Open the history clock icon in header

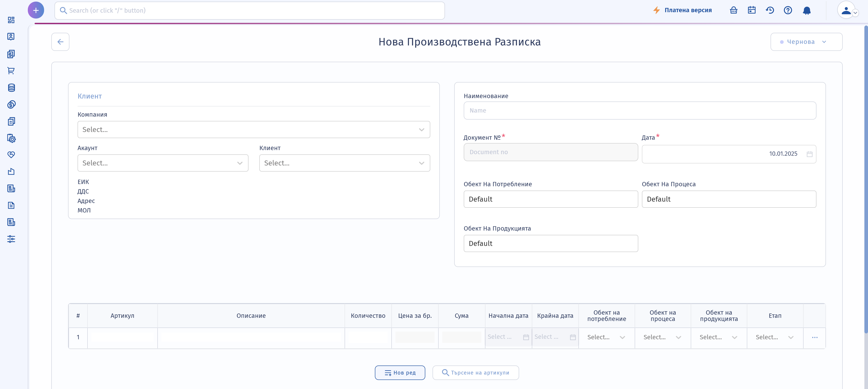770,10
